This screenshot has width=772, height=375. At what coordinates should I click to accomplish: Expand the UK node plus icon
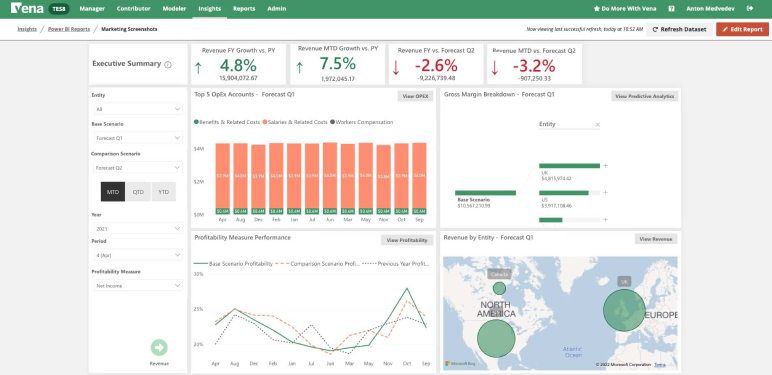[606, 166]
